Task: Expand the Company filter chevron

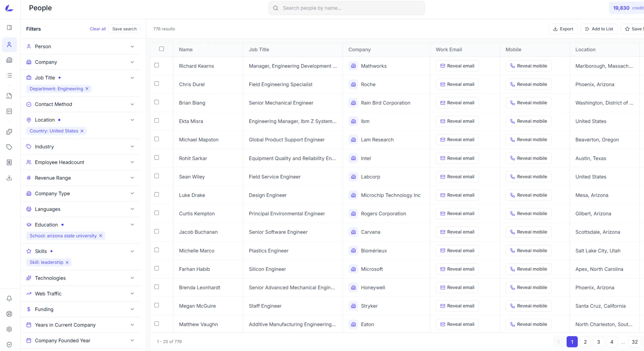Action: (132, 62)
